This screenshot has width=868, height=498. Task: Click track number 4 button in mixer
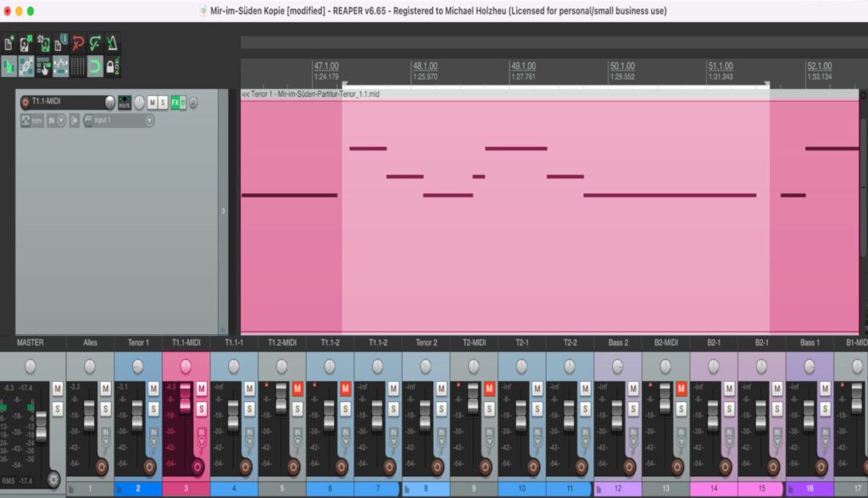pyautogui.click(x=234, y=489)
